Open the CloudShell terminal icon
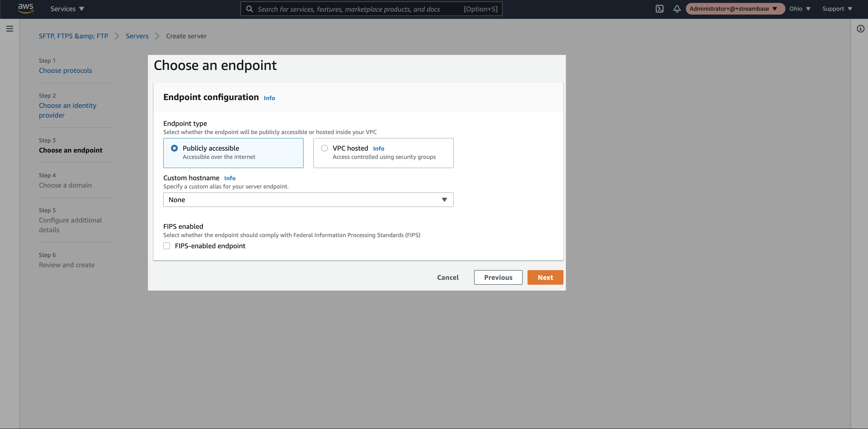This screenshot has height=429, width=868. click(x=659, y=9)
